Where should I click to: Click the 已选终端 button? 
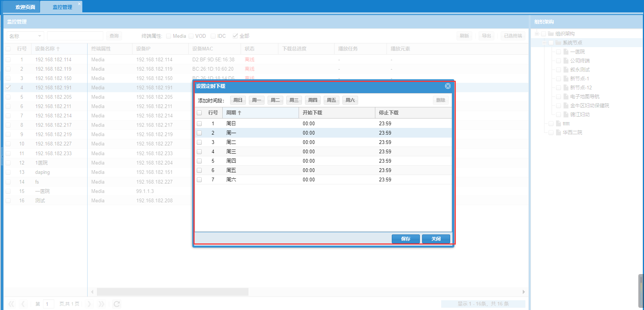[513, 36]
